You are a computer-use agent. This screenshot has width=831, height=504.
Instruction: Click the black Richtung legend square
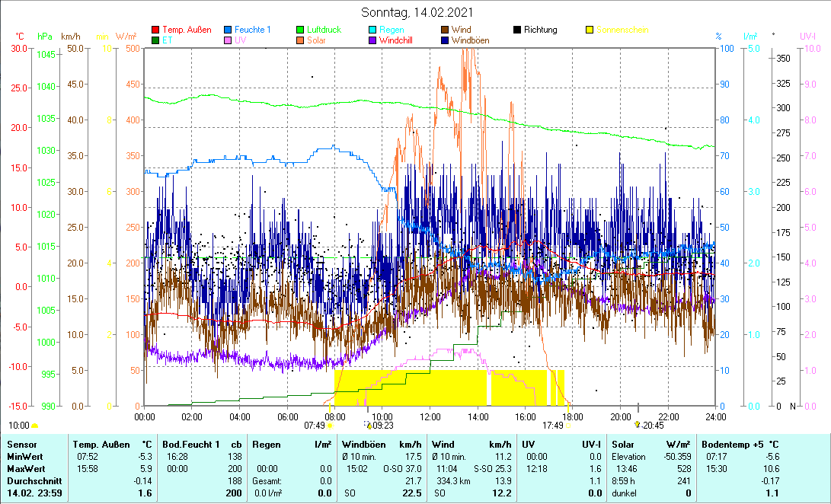point(517,30)
